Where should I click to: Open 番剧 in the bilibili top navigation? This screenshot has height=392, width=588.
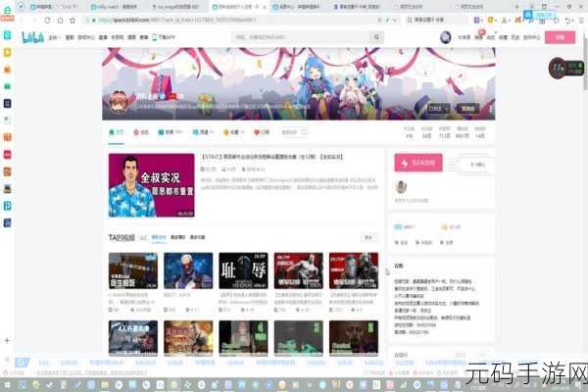[70, 37]
